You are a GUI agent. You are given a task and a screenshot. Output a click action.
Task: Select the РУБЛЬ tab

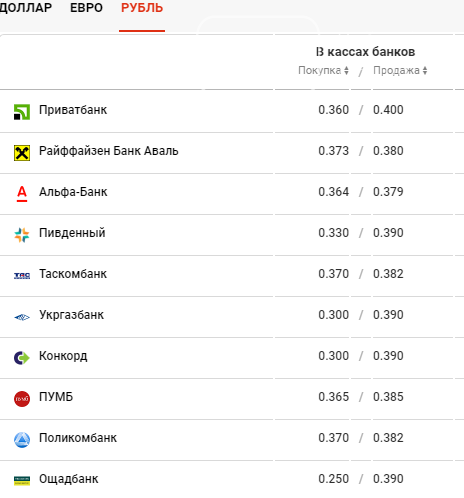142,8
